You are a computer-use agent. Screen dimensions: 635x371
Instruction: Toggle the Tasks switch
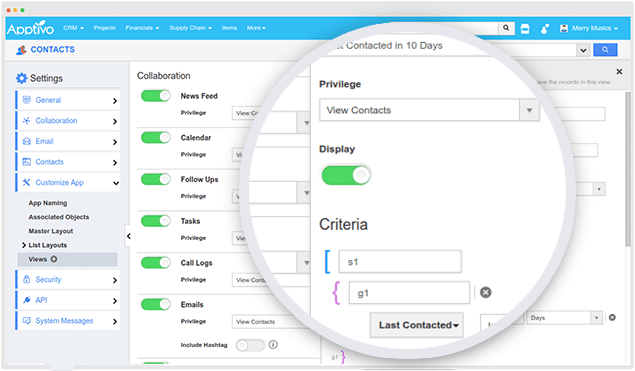pyautogui.click(x=156, y=221)
